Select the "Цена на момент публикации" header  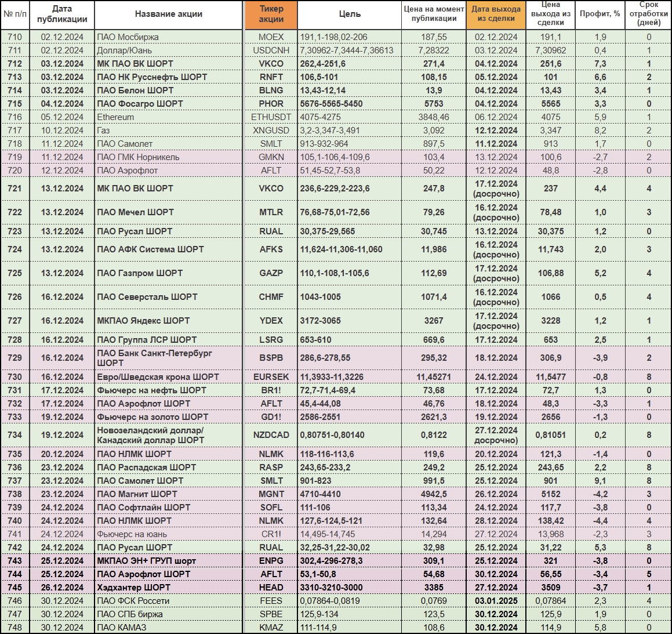coord(434,14)
